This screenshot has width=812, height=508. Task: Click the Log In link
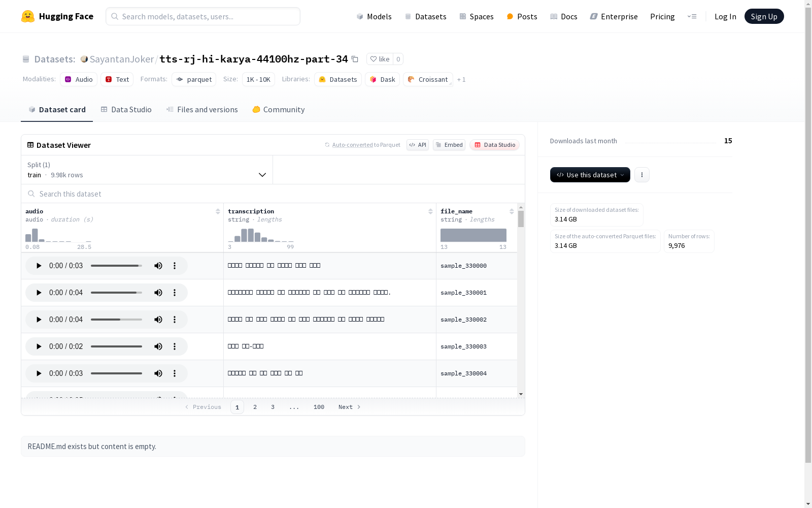(x=725, y=16)
